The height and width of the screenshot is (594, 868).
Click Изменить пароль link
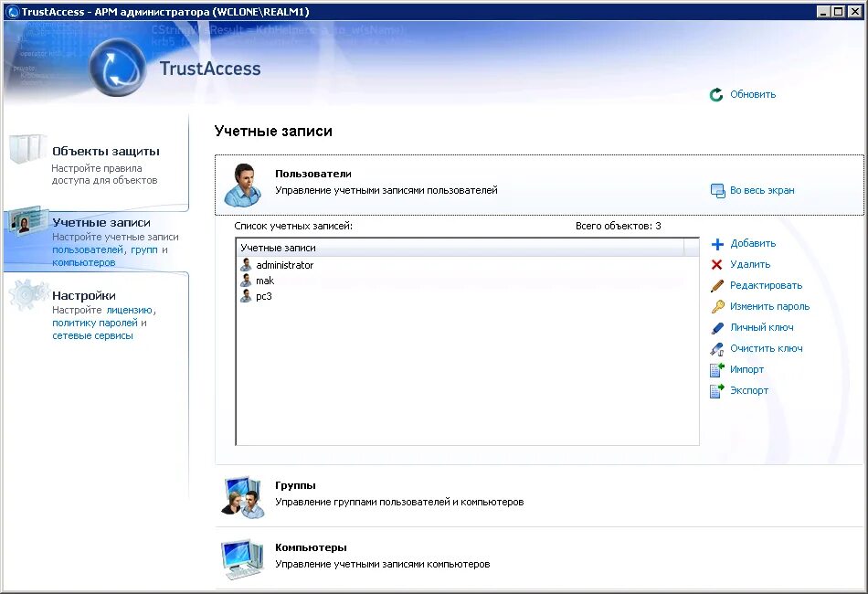tap(769, 307)
